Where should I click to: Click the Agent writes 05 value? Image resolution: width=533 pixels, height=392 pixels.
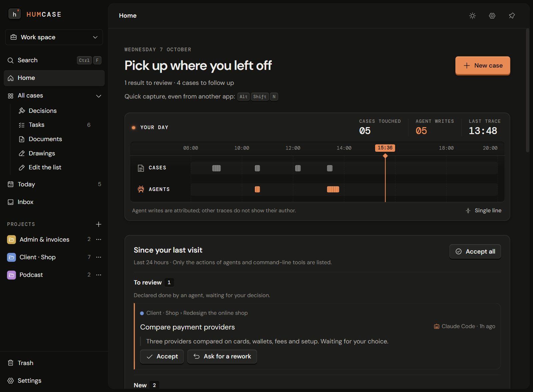[x=421, y=131]
